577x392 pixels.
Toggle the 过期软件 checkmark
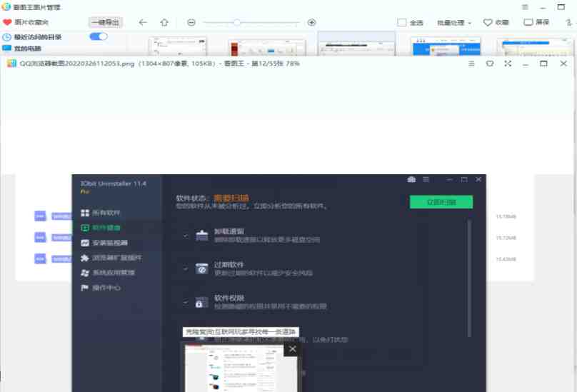(x=186, y=269)
